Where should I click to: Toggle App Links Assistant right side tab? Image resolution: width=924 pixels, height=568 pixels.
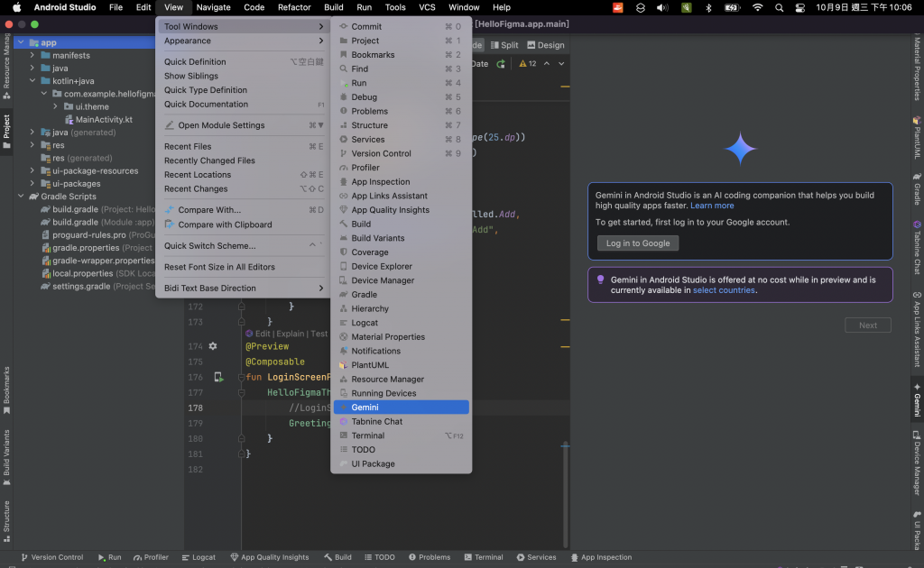point(917,328)
